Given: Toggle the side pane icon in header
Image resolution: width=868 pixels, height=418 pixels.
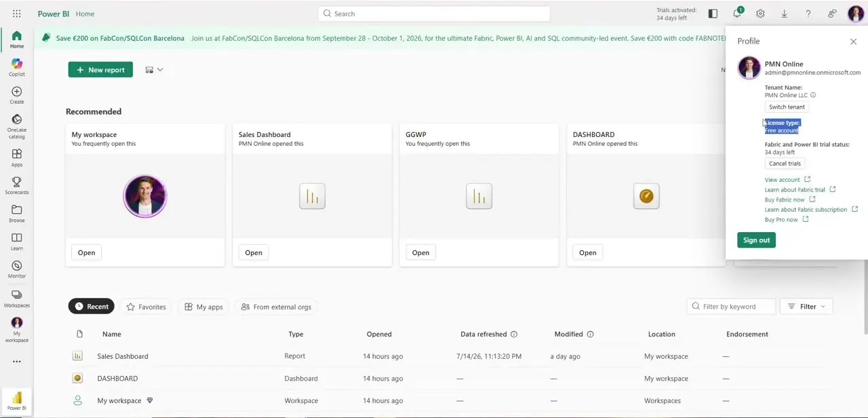Looking at the screenshot, I should point(713,14).
